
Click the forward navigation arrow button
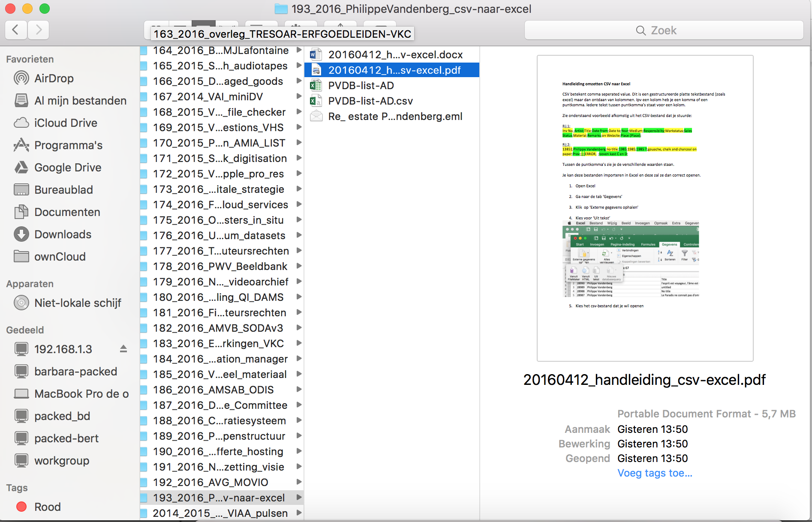click(39, 30)
